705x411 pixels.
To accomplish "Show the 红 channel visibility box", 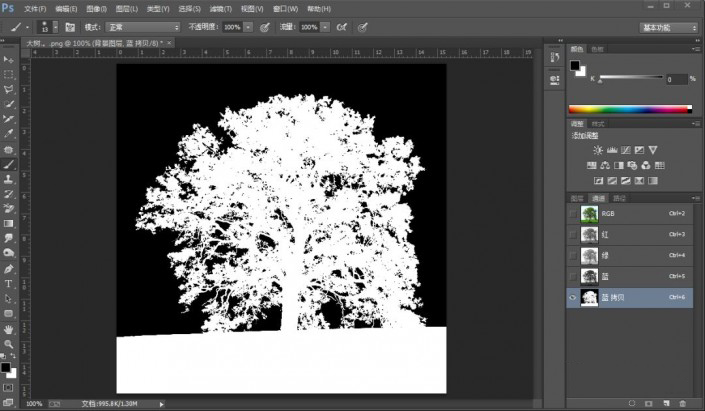I will point(573,235).
